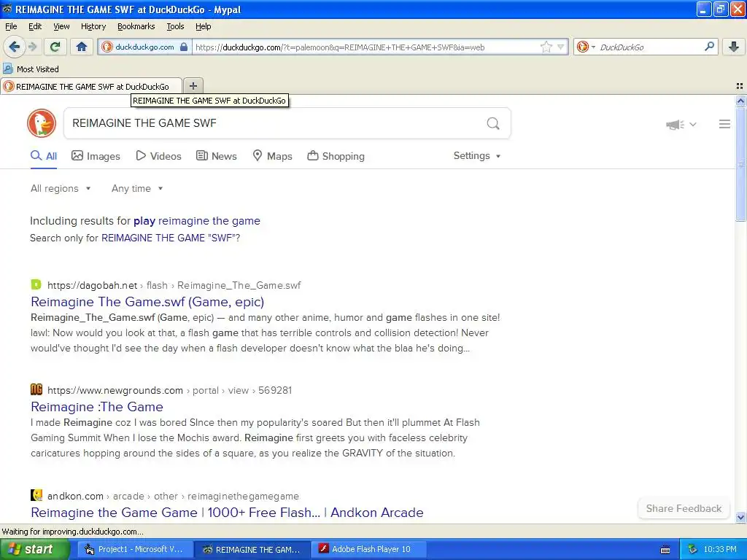Reload the page with the refresh icon

coord(55,47)
